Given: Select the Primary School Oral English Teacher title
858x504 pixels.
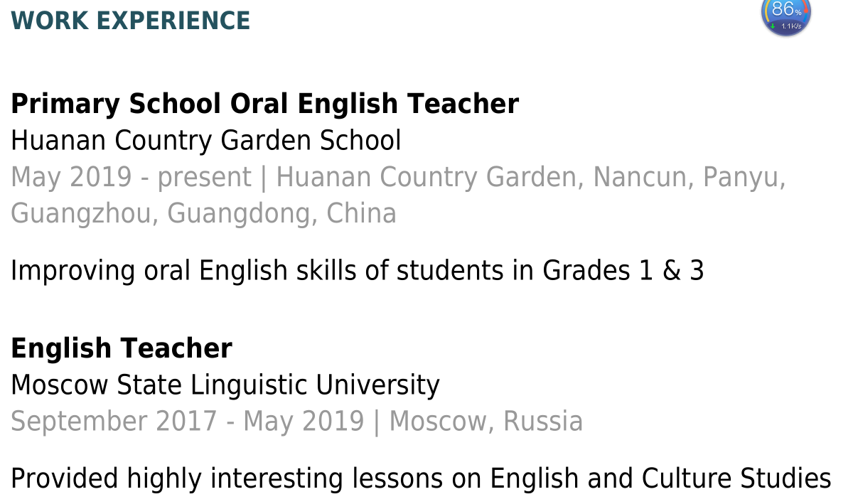Looking at the screenshot, I should (265, 104).
